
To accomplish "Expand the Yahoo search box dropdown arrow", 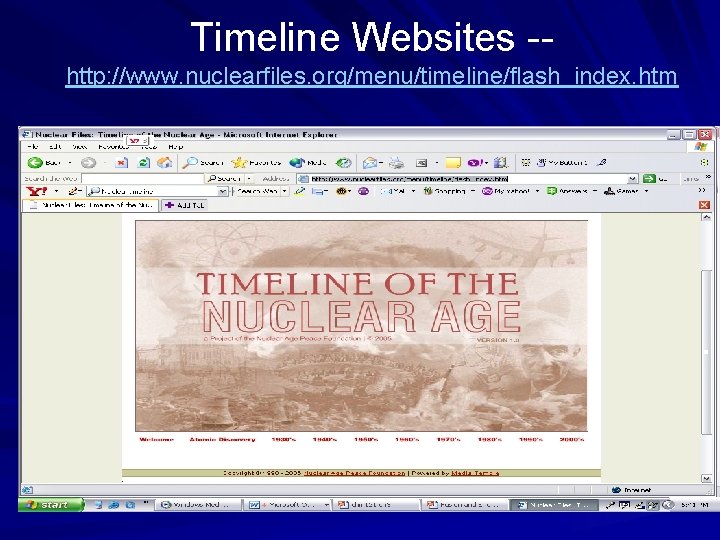I will point(223,191).
